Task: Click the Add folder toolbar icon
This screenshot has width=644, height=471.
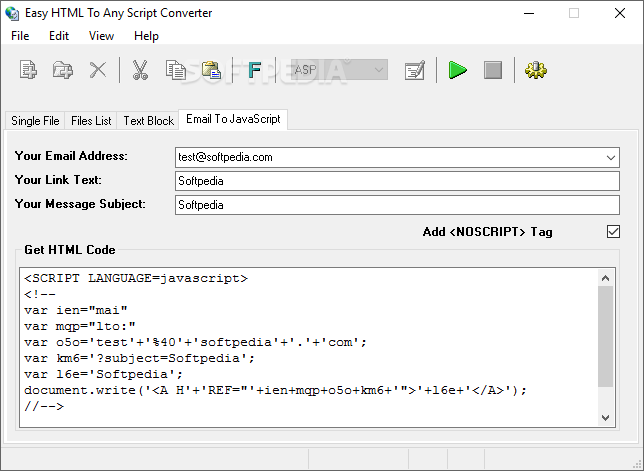Action: [63, 70]
